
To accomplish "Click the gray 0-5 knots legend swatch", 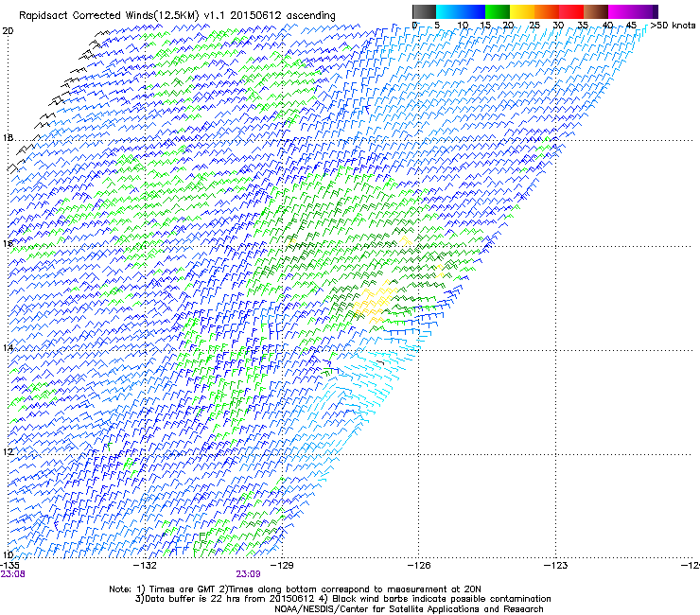I will click(x=424, y=11).
